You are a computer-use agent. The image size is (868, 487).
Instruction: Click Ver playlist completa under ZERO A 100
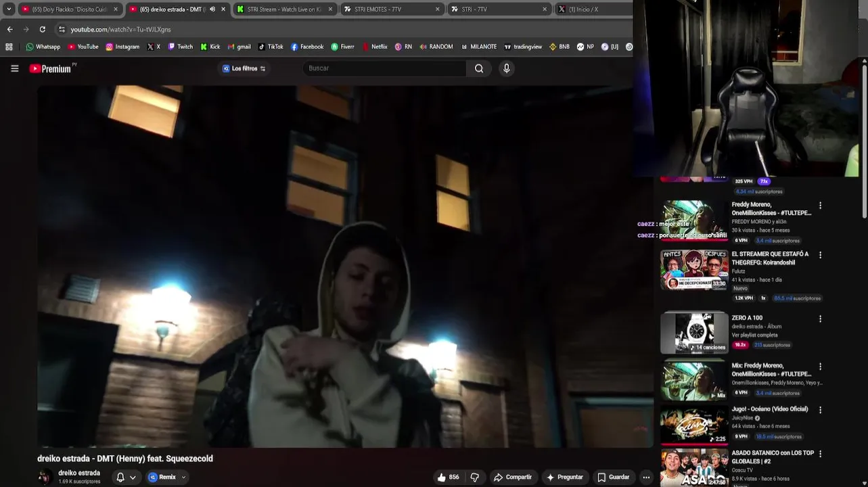(x=754, y=335)
